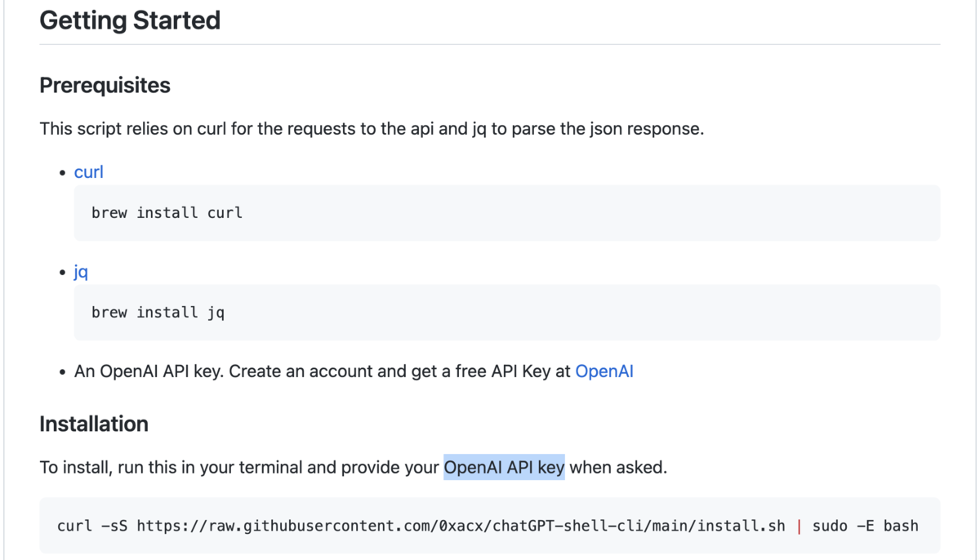Click the Installation heading

(94, 424)
